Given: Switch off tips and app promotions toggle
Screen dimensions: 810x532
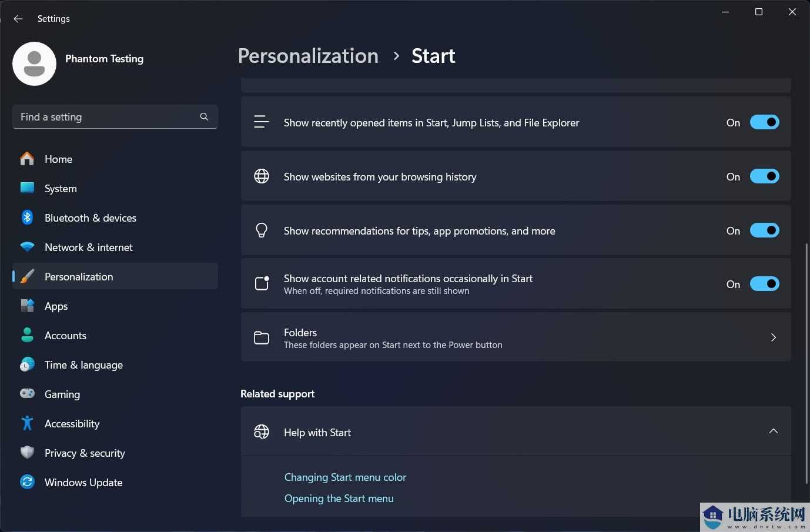Looking at the screenshot, I should (x=764, y=230).
